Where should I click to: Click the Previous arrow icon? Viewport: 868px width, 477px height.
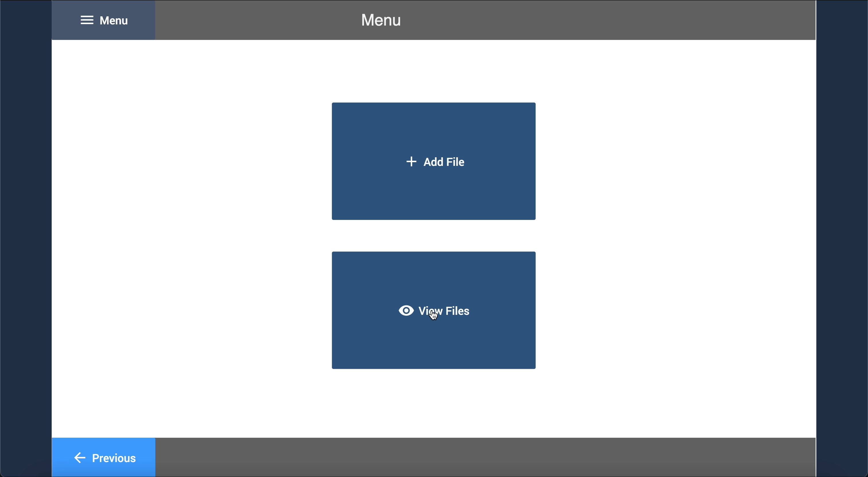pos(79,457)
